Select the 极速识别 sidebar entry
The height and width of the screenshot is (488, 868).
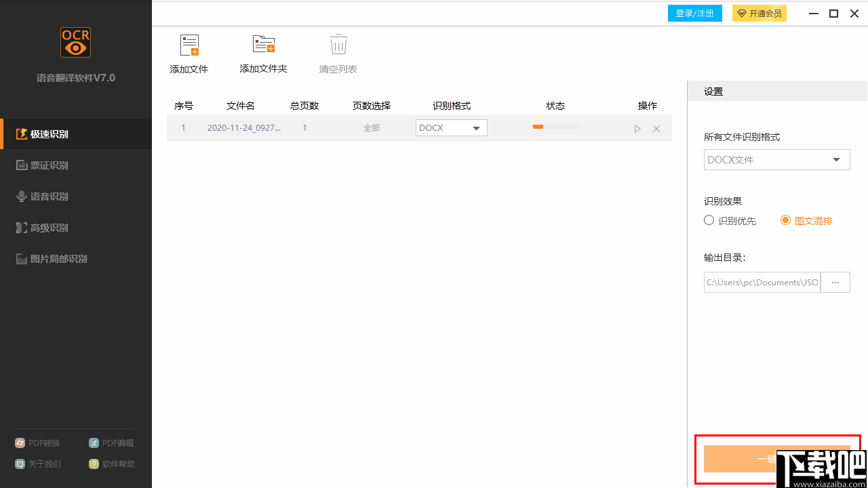45,134
